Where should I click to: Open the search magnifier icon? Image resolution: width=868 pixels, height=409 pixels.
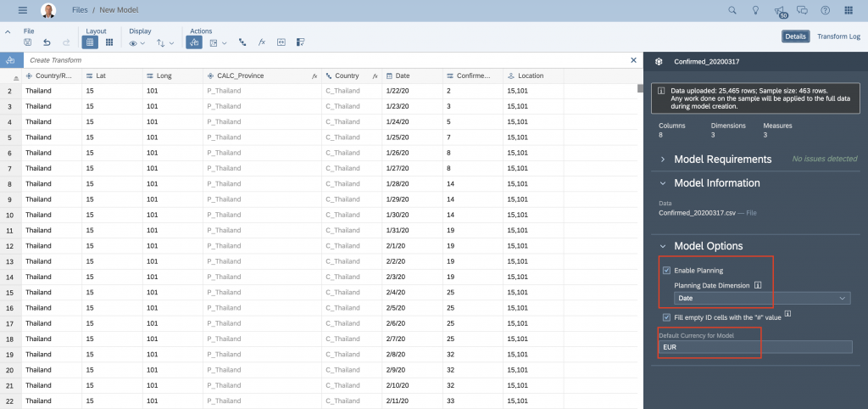[x=732, y=10]
